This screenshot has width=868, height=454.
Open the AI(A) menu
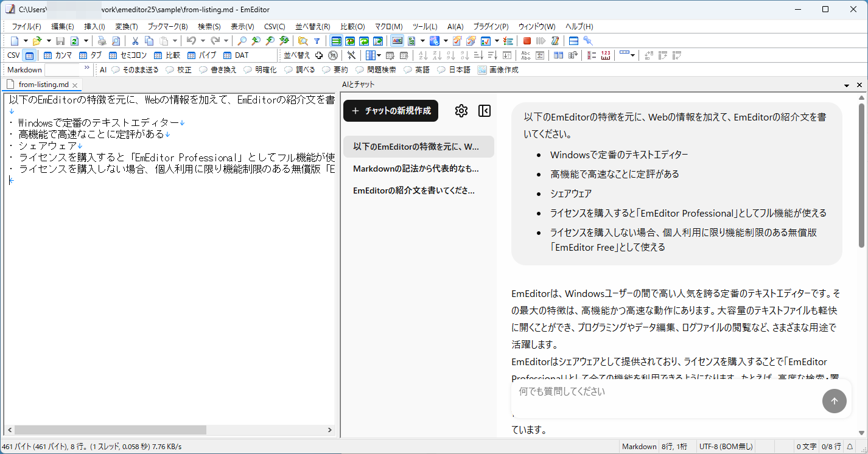(455, 27)
